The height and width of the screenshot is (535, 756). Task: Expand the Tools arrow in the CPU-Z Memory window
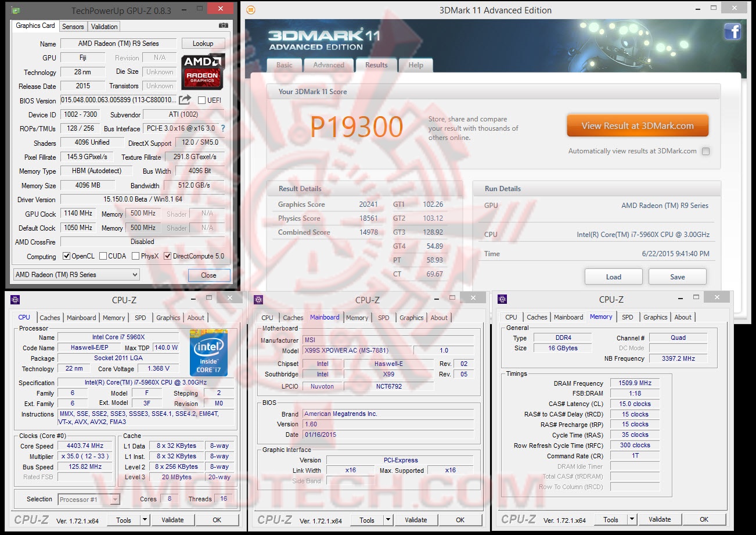coord(632,519)
